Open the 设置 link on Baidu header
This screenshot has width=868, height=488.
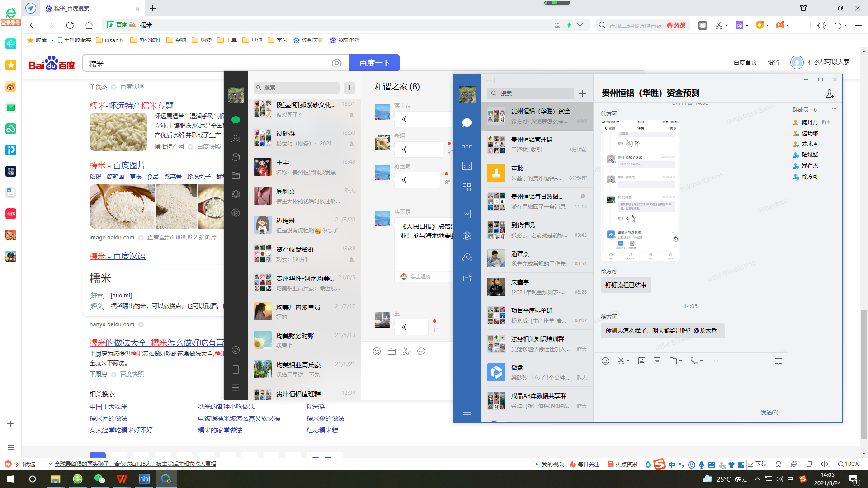(x=774, y=62)
